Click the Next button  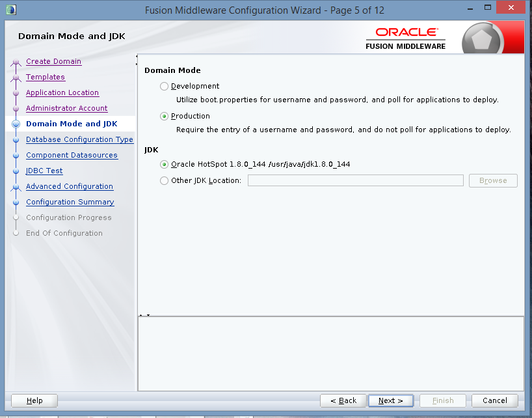tap(390, 400)
